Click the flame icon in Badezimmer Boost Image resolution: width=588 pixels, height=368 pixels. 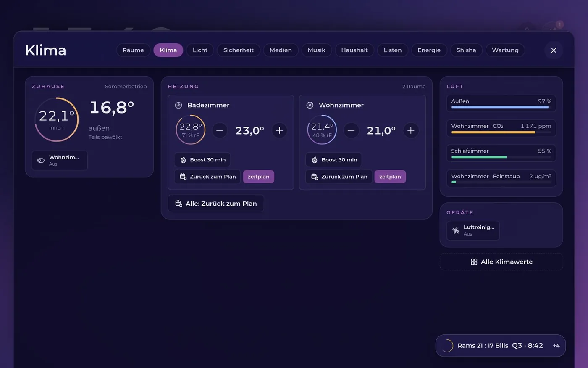[x=183, y=160]
